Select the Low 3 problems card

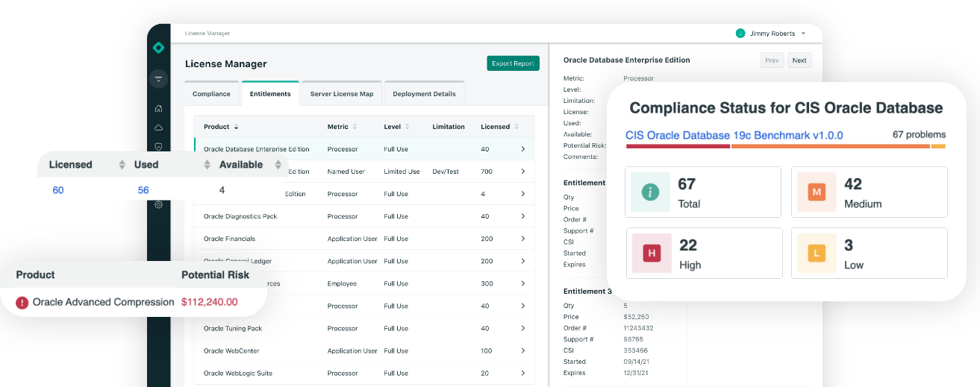point(870,253)
